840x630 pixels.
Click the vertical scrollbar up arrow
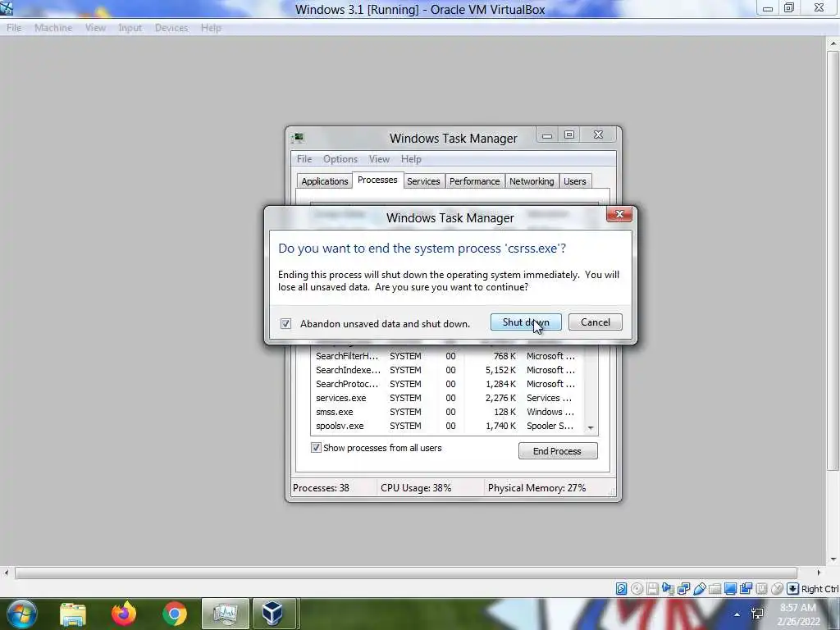tap(833, 43)
